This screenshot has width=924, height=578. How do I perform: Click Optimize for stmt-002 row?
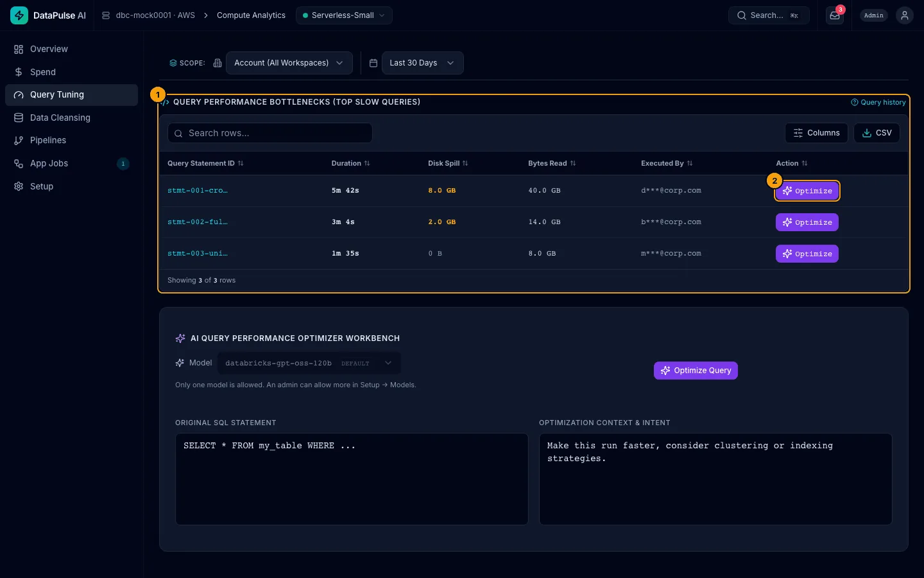(807, 222)
